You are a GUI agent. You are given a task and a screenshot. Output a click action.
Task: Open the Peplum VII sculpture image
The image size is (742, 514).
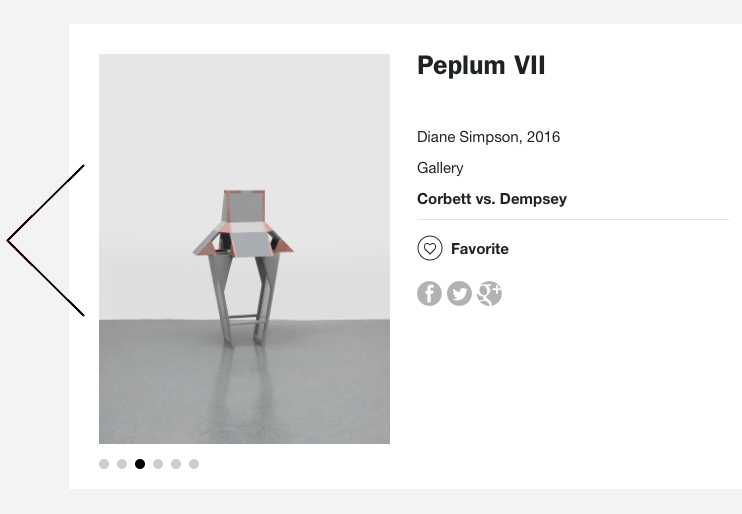coord(244,249)
